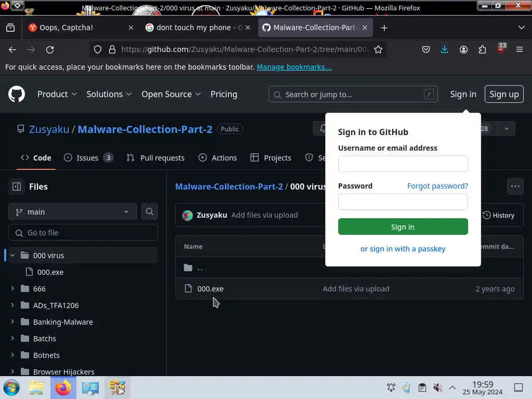Click the Zusyaku avatar in commit row

187,216
